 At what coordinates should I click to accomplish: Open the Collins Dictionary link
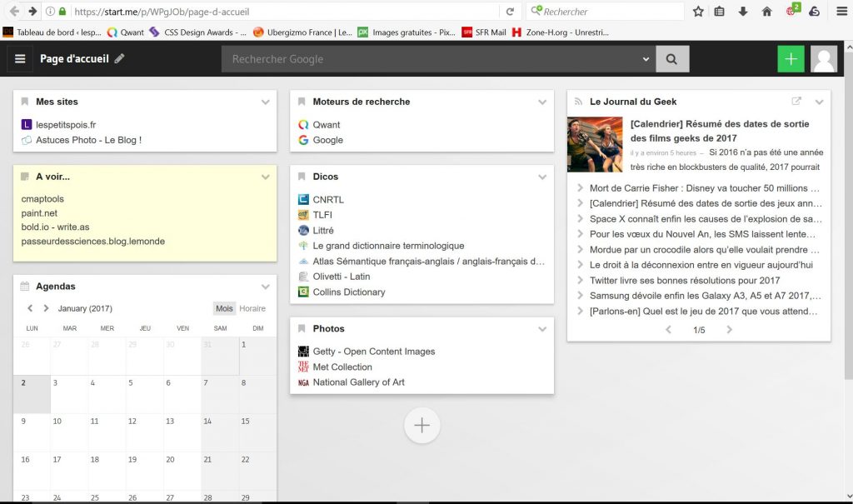coord(349,292)
